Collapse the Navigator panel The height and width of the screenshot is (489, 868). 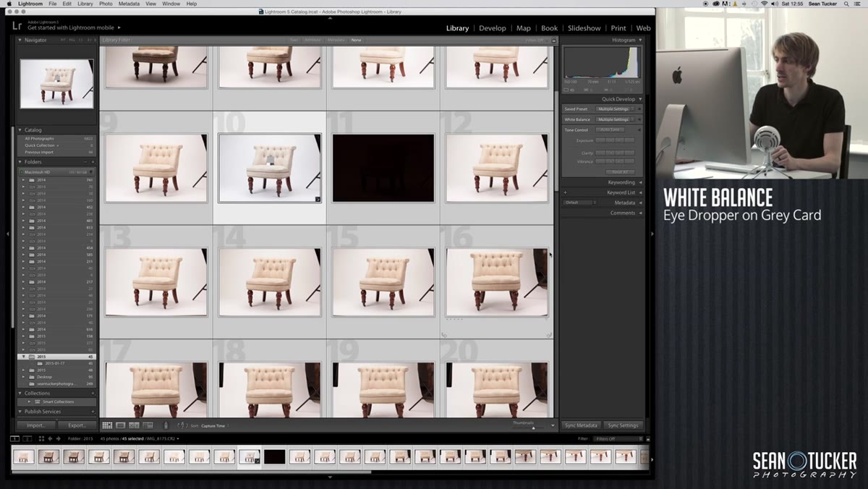click(20, 40)
